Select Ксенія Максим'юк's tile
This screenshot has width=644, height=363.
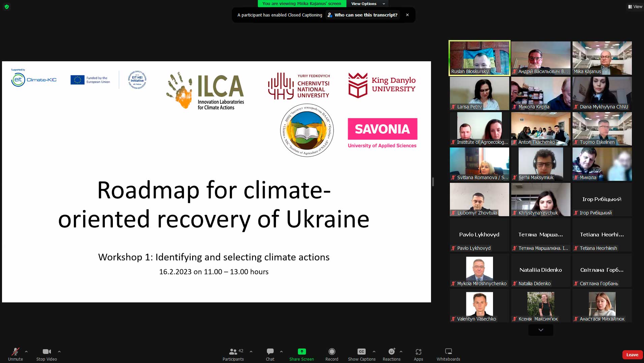point(541,305)
